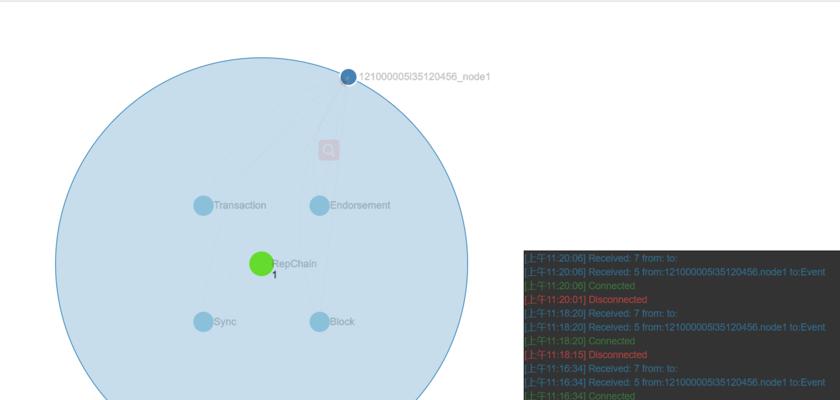Click log line 11:16:34 Received: 7

point(601,369)
